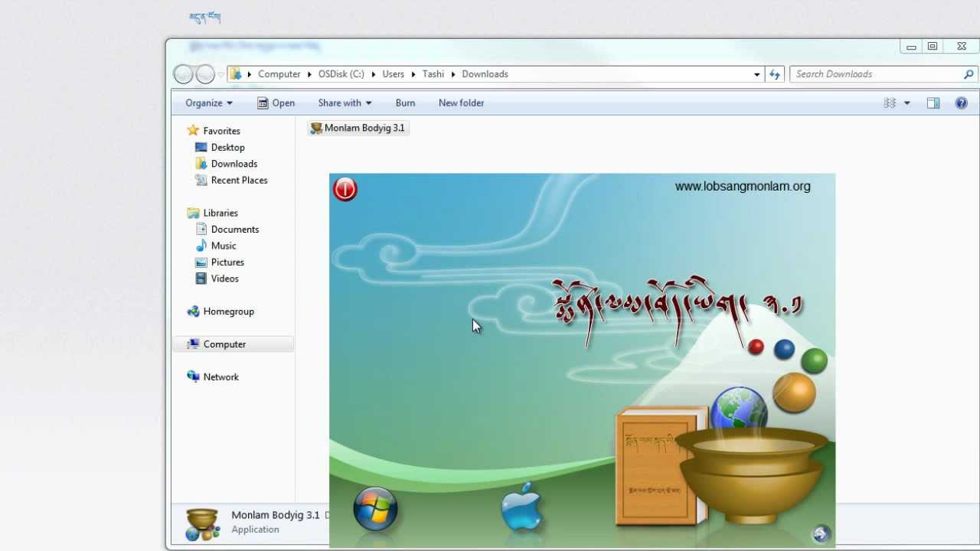Change view with the views icon
This screenshot has height=551, width=980.
(890, 103)
